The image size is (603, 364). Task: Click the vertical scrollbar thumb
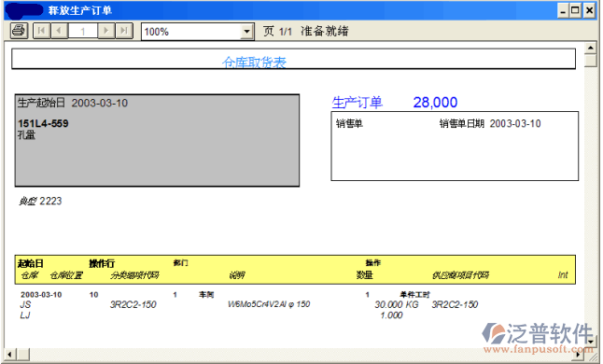click(x=590, y=61)
